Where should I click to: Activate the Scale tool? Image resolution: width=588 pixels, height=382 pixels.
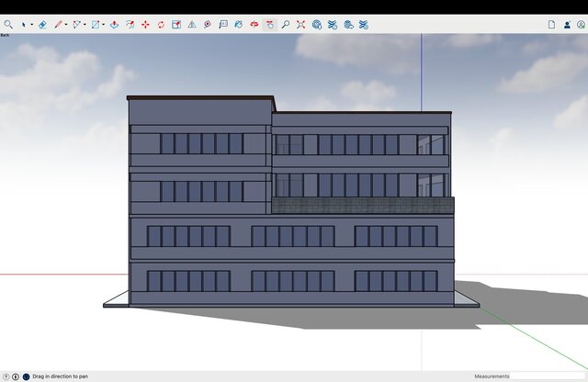point(176,25)
